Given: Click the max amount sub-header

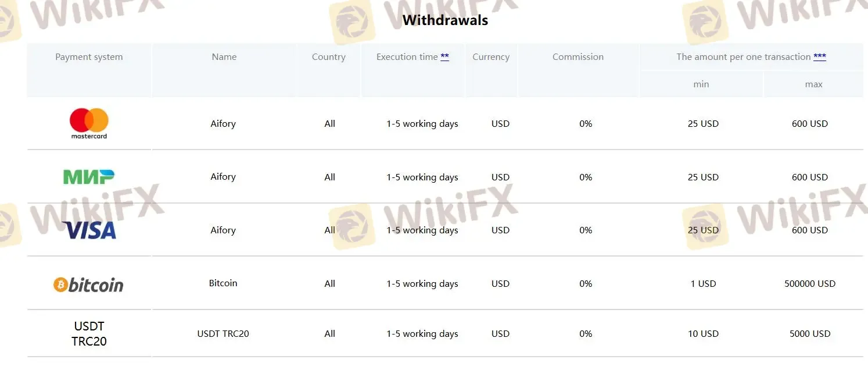Looking at the screenshot, I should tap(813, 84).
